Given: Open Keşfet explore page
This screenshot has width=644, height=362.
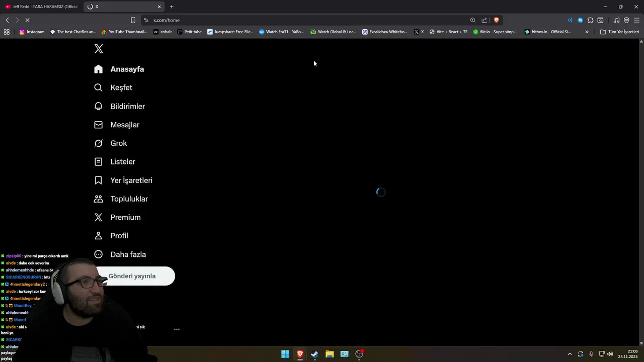Looking at the screenshot, I should (x=113, y=87).
